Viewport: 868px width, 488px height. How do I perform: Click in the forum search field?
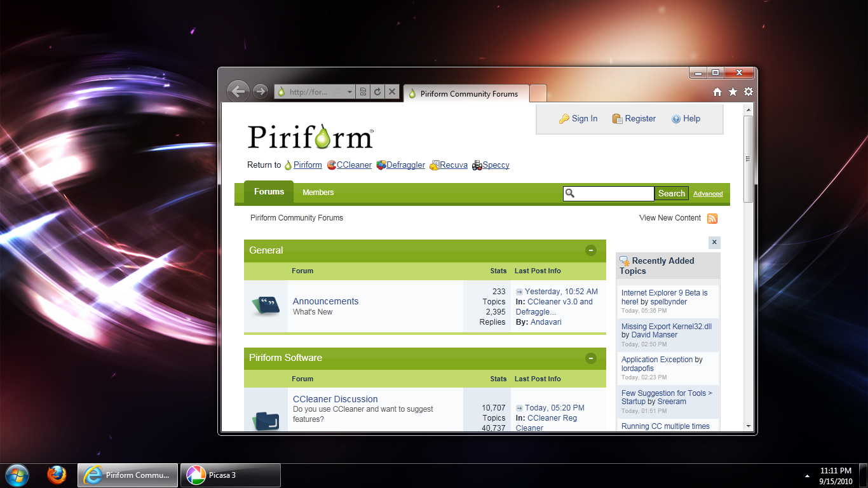click(609, 194)
